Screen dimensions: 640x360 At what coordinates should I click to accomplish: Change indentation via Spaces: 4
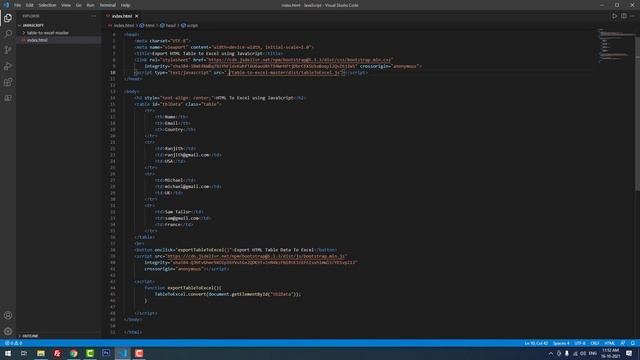(561, 343)
